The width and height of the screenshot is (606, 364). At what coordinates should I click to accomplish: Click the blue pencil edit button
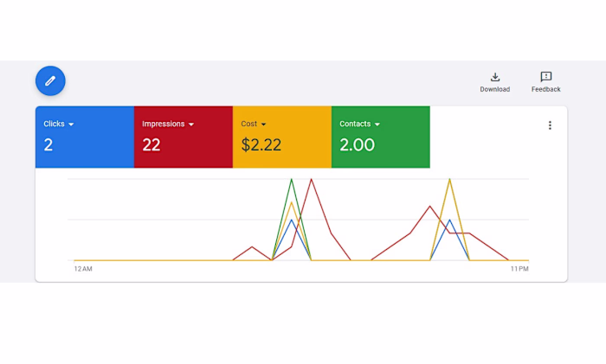coord(50,80)
